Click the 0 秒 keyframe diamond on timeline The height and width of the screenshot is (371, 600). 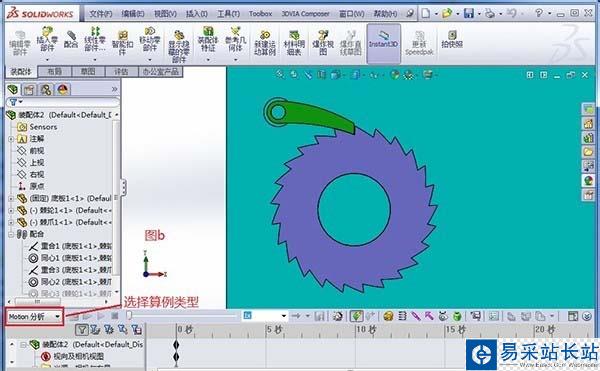click(176, 345)
